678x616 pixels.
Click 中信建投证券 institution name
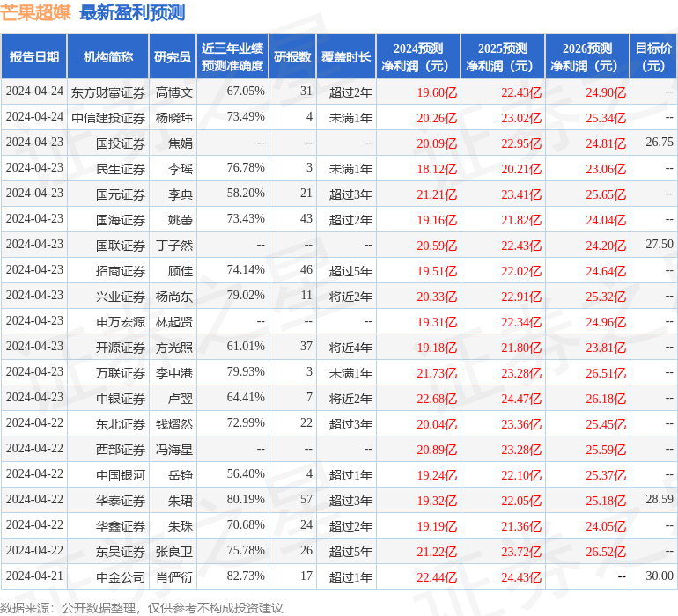[108, 118]
